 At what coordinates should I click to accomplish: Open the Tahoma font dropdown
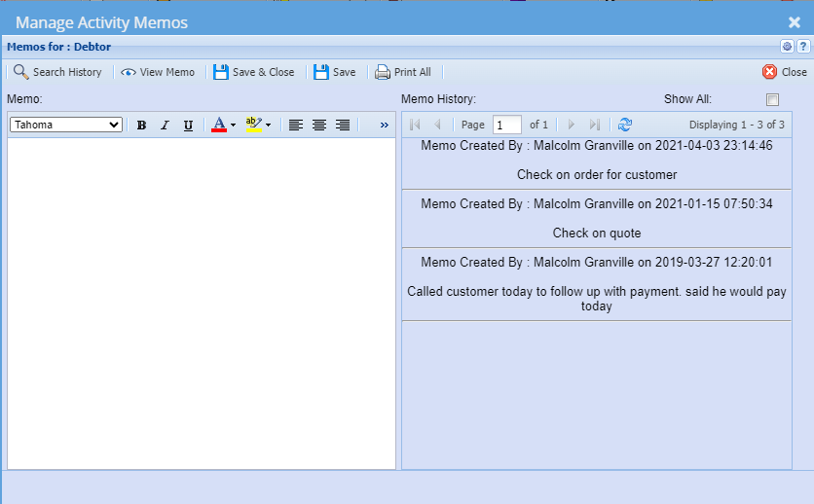point(66,125)
